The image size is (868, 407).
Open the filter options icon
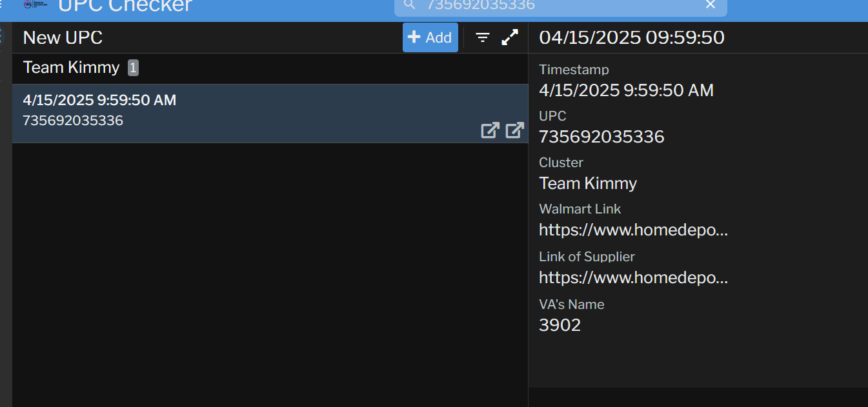coord(483,37)
